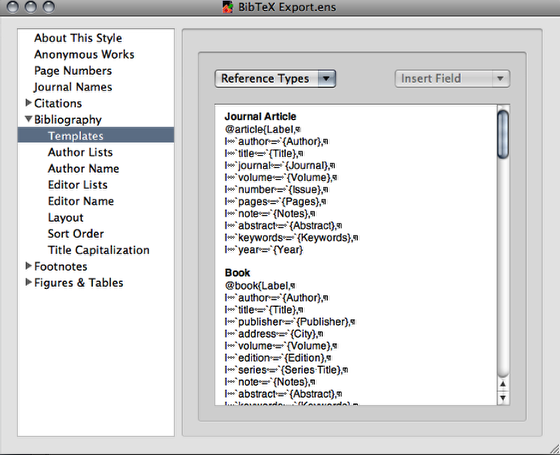Click the journal = {Journal} line
This screenshot has width=560, height=455.
tap(280, 166)
